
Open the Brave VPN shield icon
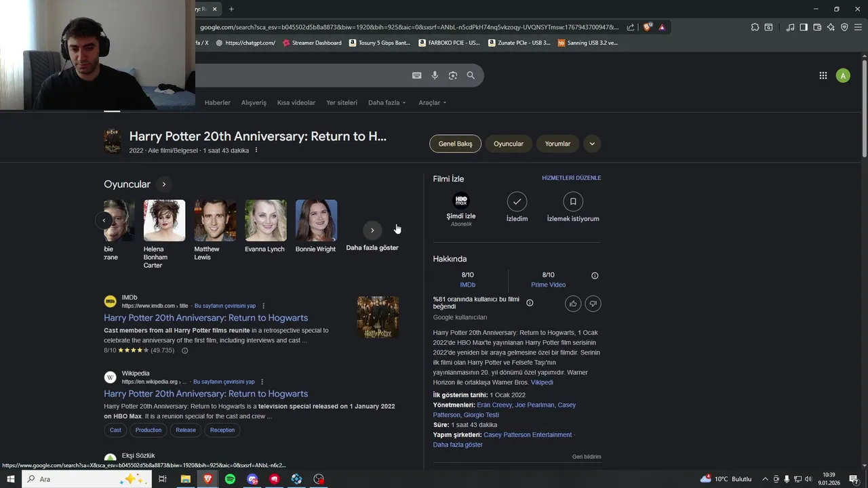point(844,27)
